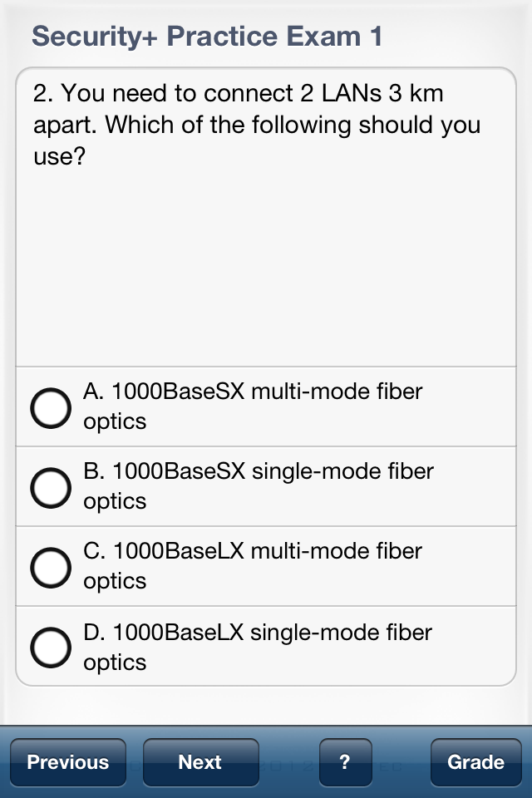Tap the word 'optics' under answer A
This screenshot has height=798, width=532.
(115, 421)
